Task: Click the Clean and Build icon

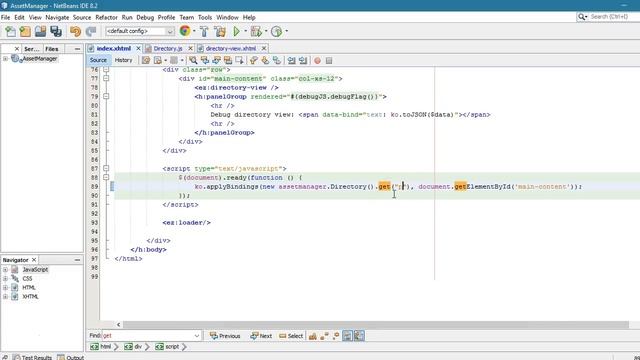Action: [x=220, y=31]
